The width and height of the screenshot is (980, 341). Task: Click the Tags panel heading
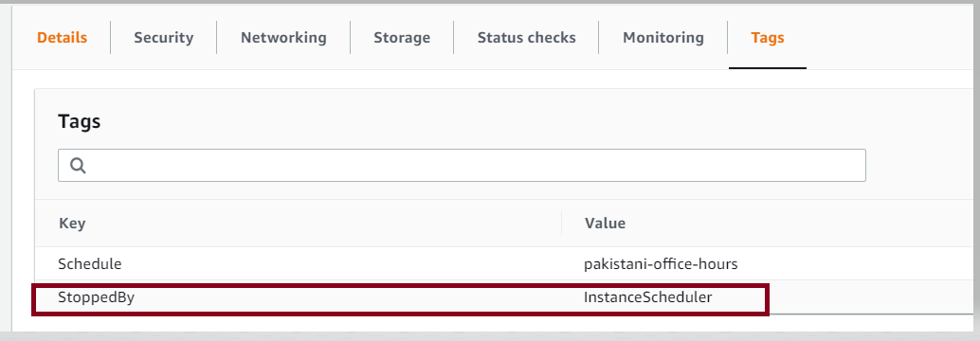point(80,121)
